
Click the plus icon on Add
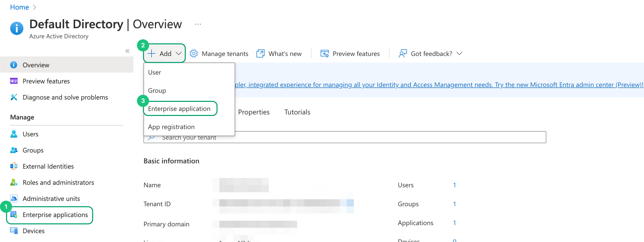(x=152, y=54)
